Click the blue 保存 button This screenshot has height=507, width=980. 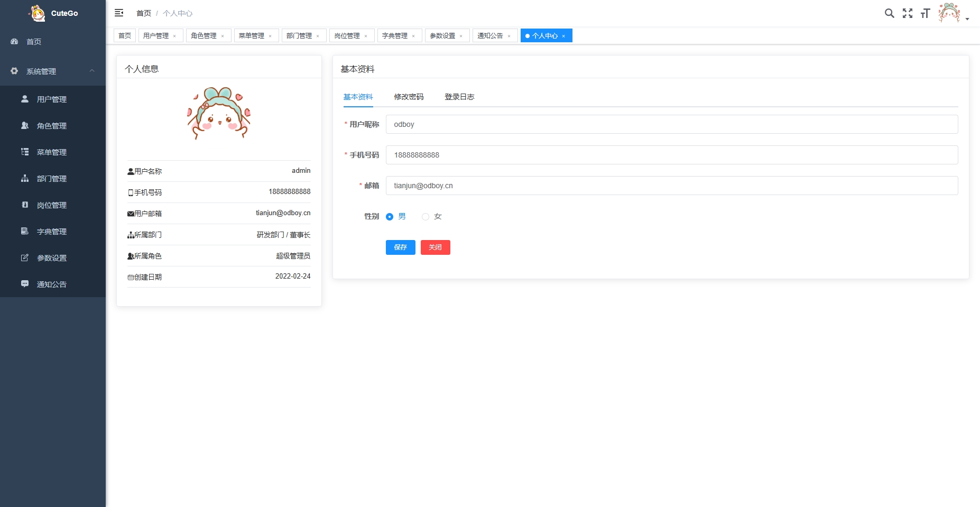tap(401, 247)
